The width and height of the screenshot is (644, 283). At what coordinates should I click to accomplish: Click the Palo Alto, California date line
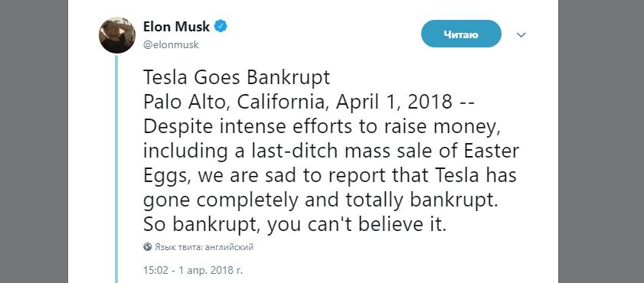point(309,102)
